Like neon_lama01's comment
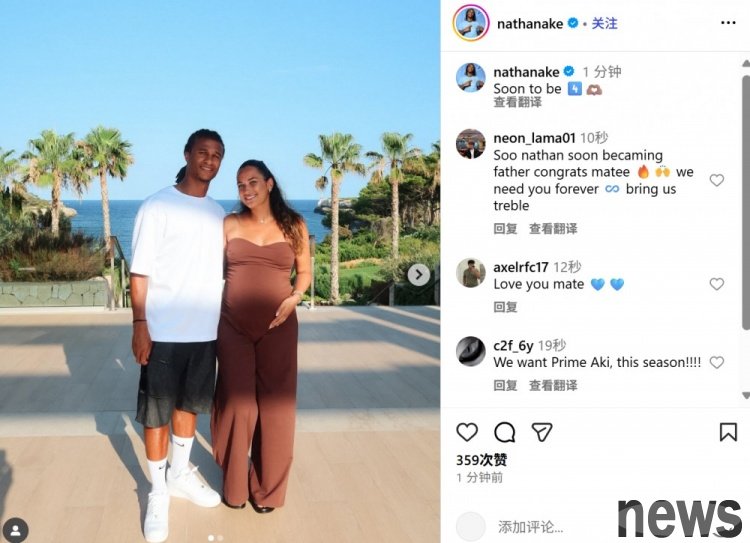Image resolution: width=750 pixels, height=543 pixels. pos(717,180)
